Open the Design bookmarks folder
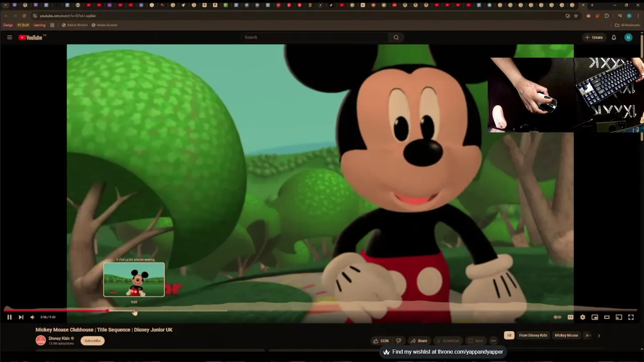This screenshot has height=362, width=644. (x=8, y=25)
